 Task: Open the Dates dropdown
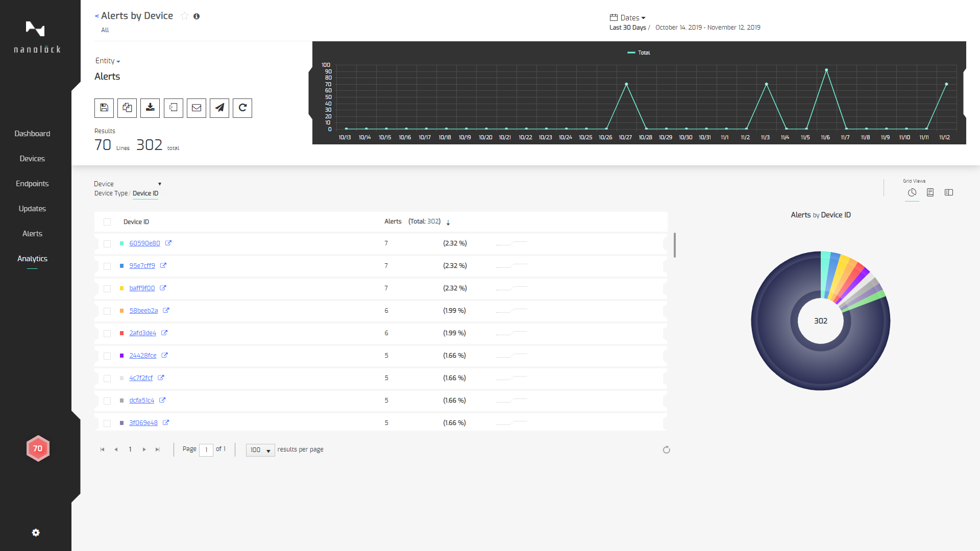click(628, 17)
